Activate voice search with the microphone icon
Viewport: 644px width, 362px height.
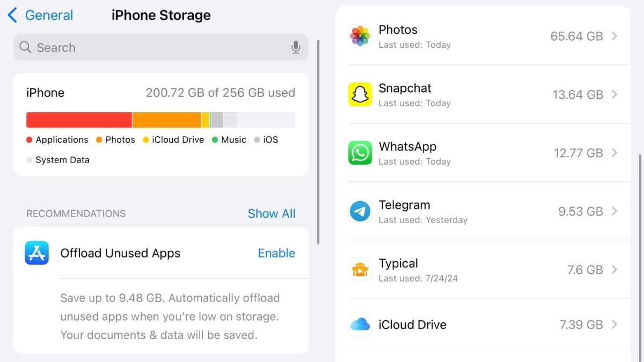(296, 47)
